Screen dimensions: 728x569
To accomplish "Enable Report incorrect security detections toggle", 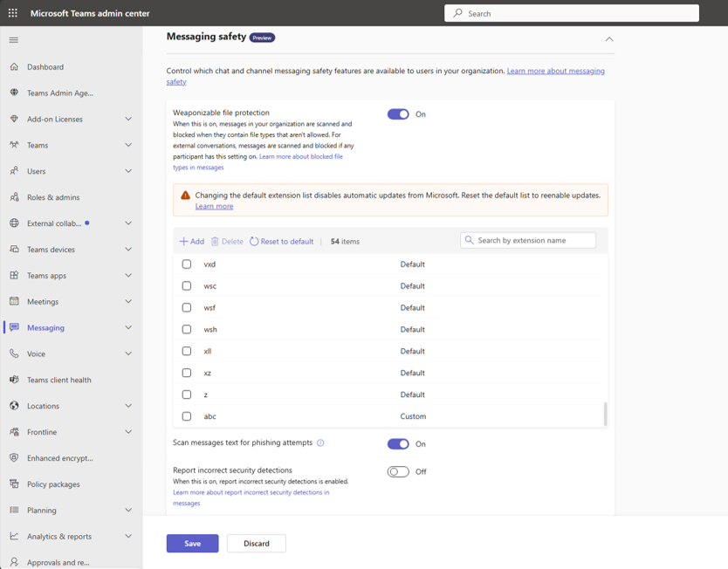I will pyautogui.click(x=398, y=471).
